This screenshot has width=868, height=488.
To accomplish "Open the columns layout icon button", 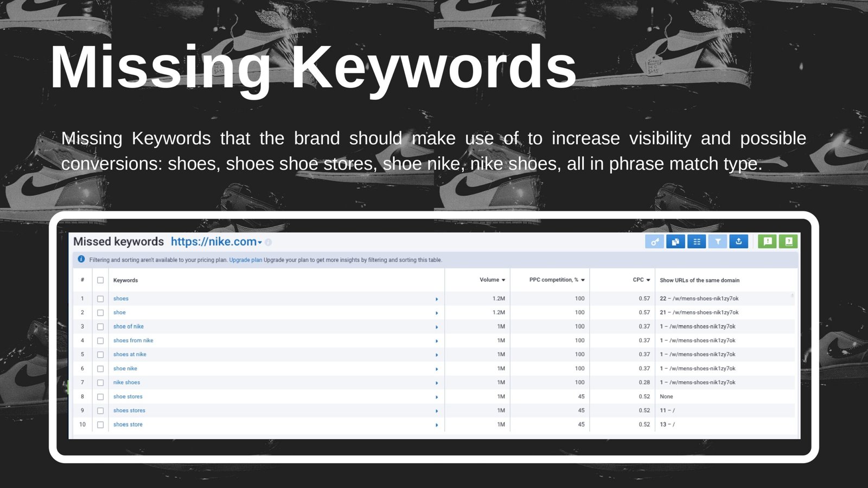I will tap(697, 242).
